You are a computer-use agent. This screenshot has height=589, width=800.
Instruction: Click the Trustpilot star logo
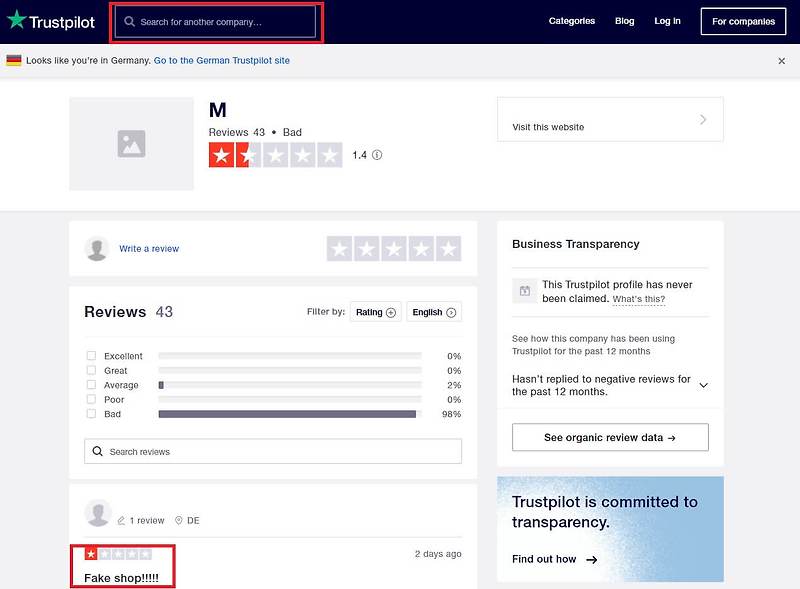[x=16, y=19]
